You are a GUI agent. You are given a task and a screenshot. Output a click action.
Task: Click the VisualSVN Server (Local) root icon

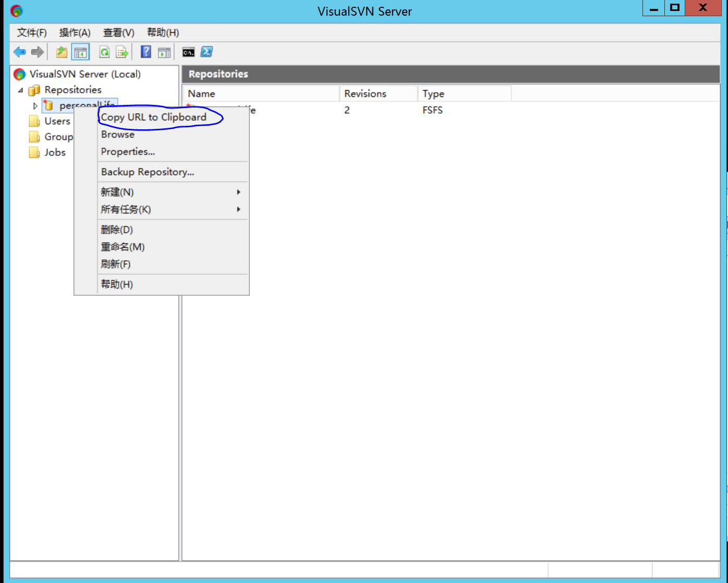pos(20,74)
